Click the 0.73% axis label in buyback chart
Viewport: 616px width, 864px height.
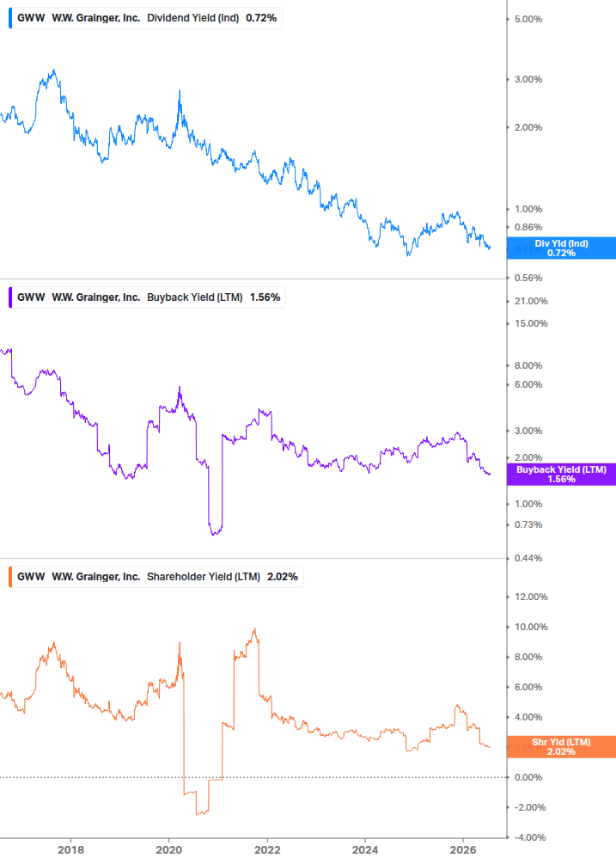(528, 524)
